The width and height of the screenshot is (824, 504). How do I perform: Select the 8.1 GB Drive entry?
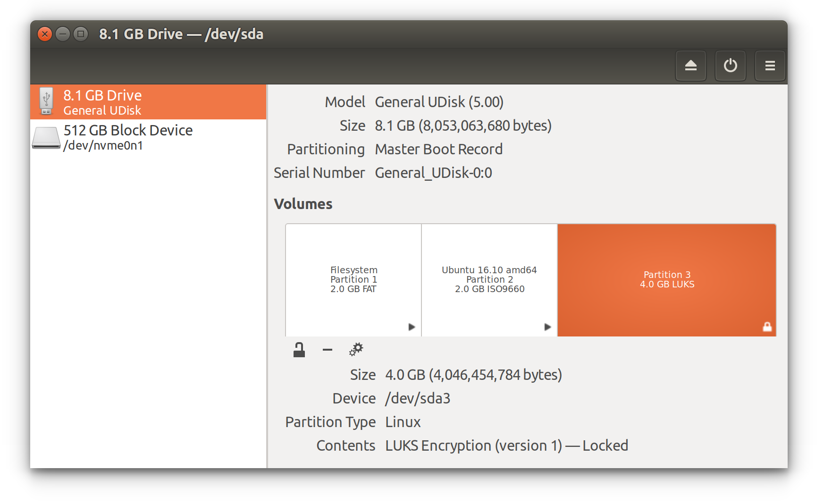[x=148, y=102]
